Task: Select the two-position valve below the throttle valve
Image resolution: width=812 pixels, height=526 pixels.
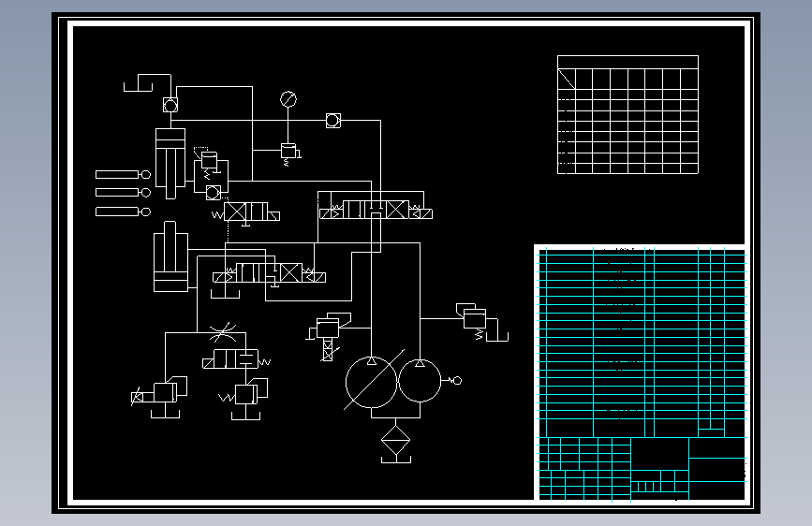Action: [237, 359]
